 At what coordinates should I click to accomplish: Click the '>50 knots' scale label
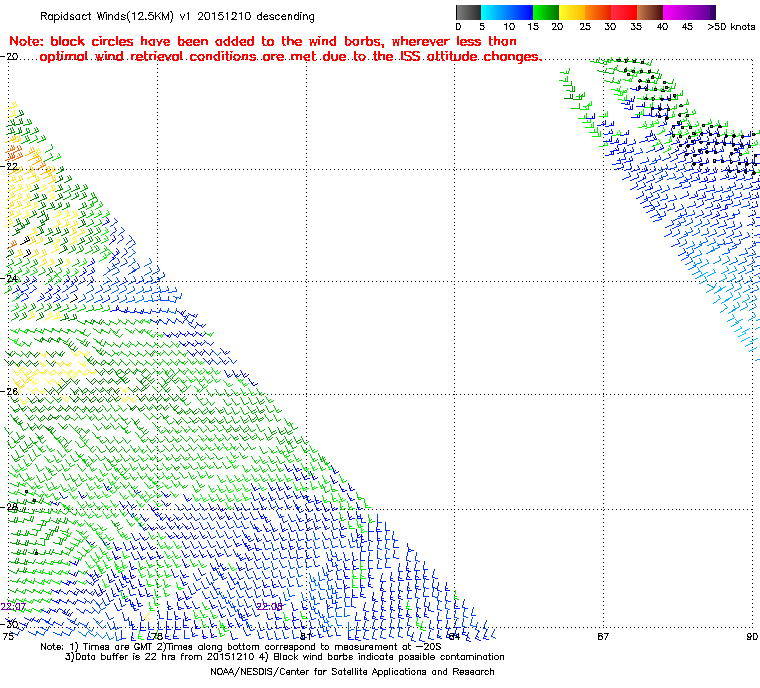(731, 27)
